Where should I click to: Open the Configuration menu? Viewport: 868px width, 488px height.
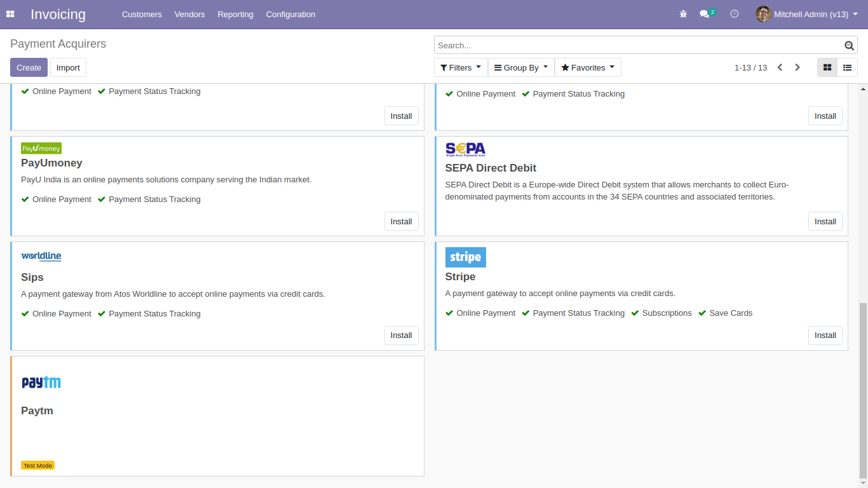[290, 14]
